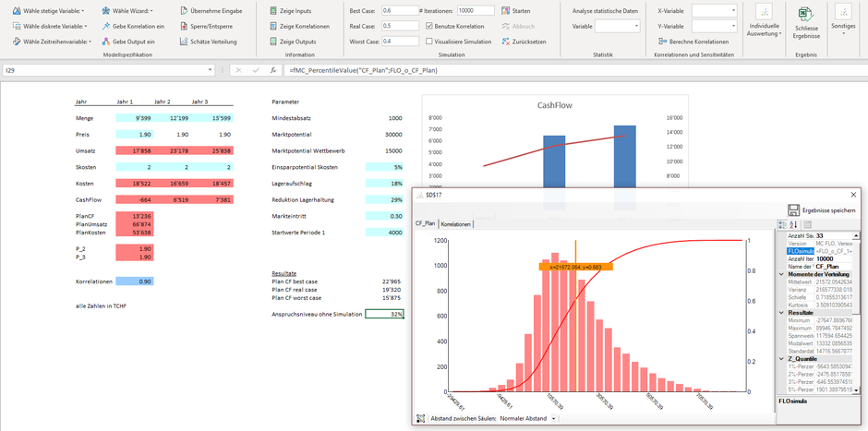The image size is (868, 431).
Task: Click the Sperre/Entsperre icon
Action: click(184, 26)
